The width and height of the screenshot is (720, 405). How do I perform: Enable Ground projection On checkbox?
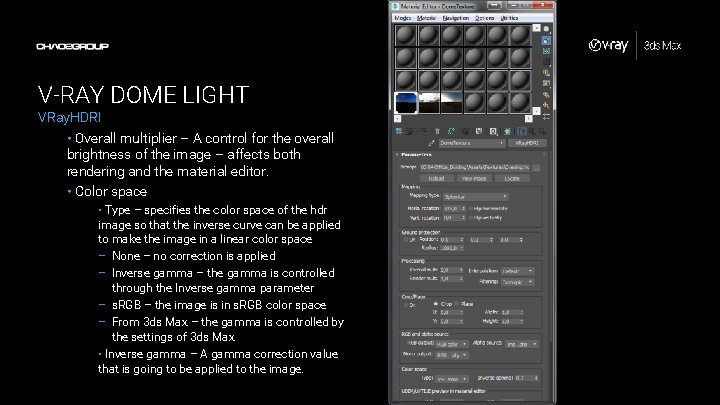pos(405,240)
